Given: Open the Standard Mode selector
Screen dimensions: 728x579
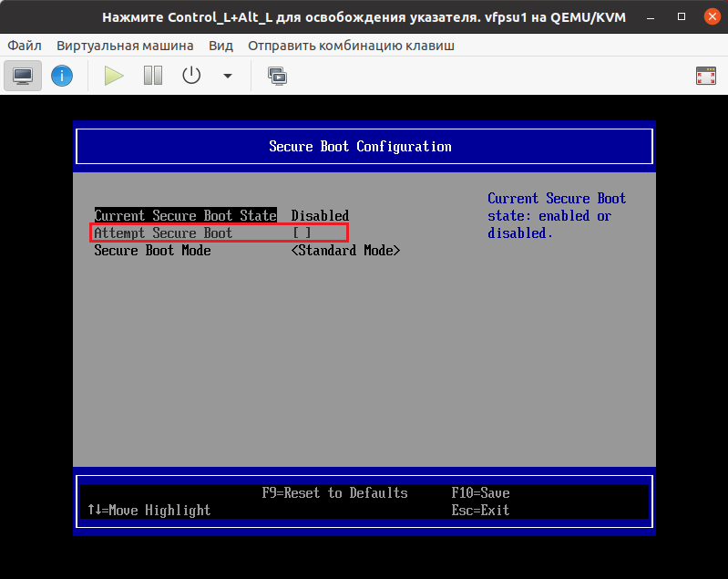Looking at the screenshot, I should click(345, 251).
